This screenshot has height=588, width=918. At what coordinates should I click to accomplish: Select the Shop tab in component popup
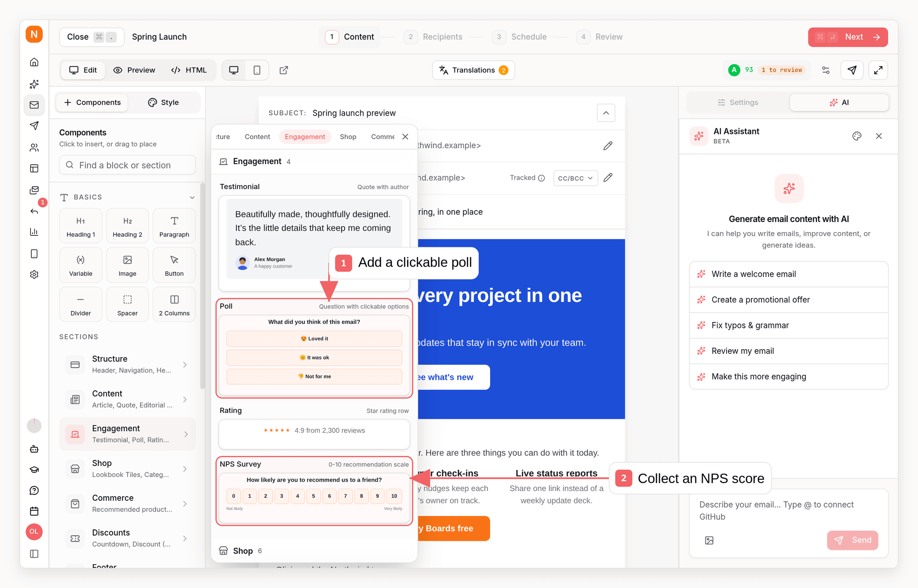pos(348,137)
